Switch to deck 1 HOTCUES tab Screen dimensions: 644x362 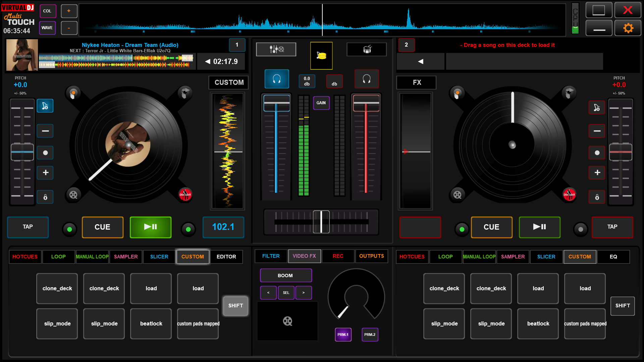[x=25, y=257]
